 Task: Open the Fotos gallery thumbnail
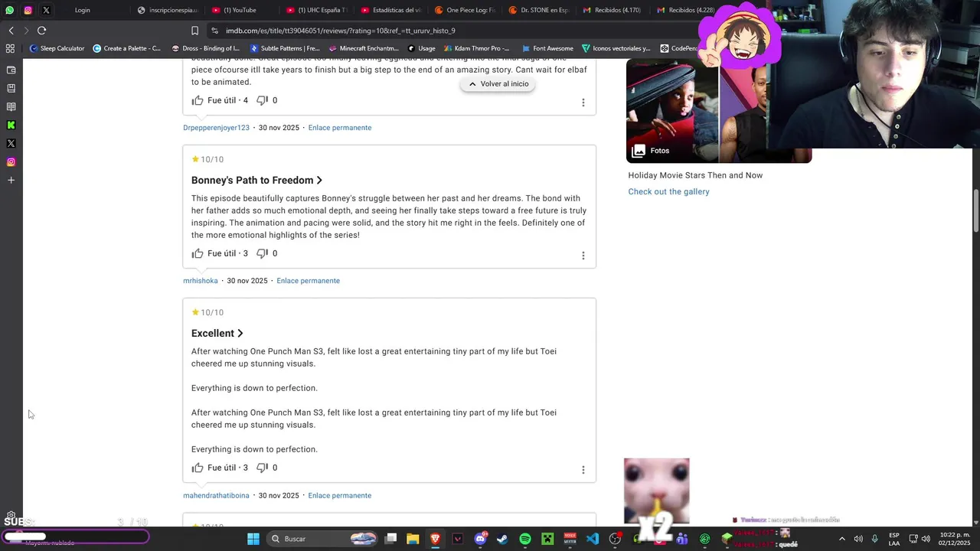point(719,111)
